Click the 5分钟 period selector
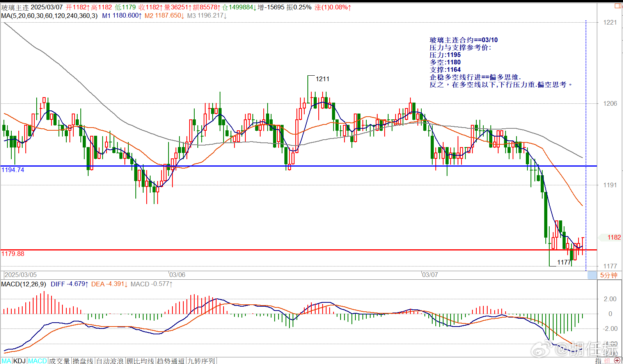 point(609,275)
